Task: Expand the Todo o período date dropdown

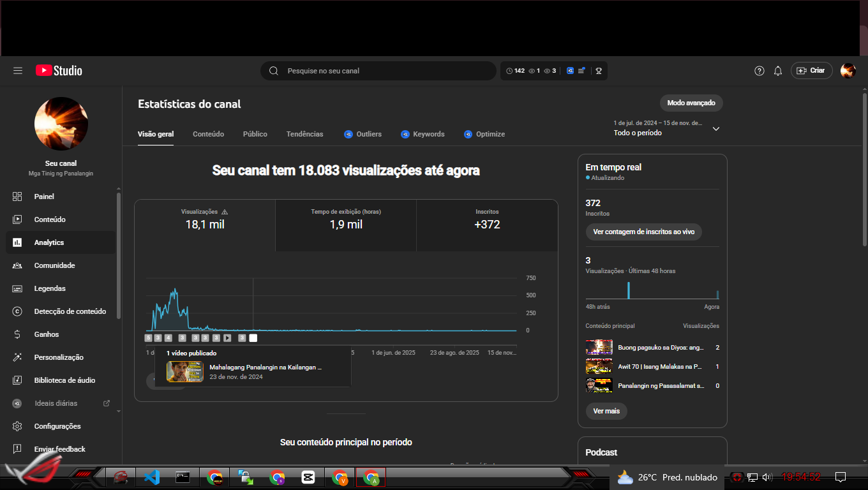Action: tap(715, 128)
